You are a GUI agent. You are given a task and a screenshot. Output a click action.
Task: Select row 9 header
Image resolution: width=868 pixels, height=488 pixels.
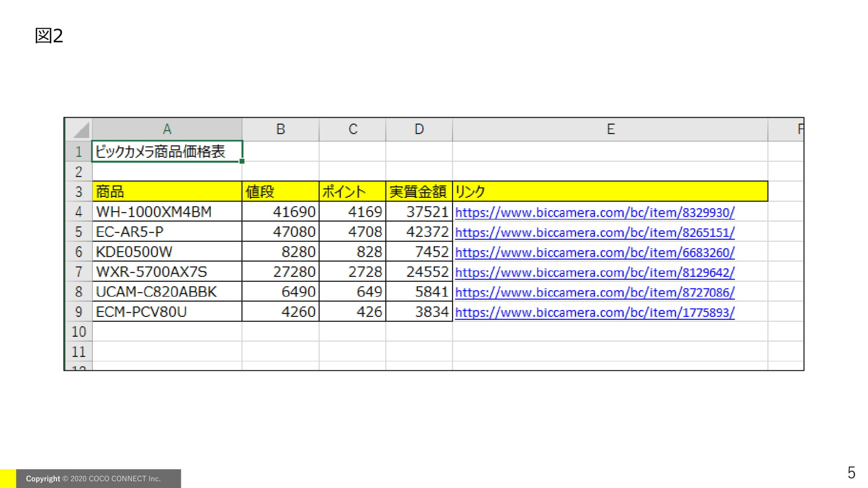tap(79, 311)
